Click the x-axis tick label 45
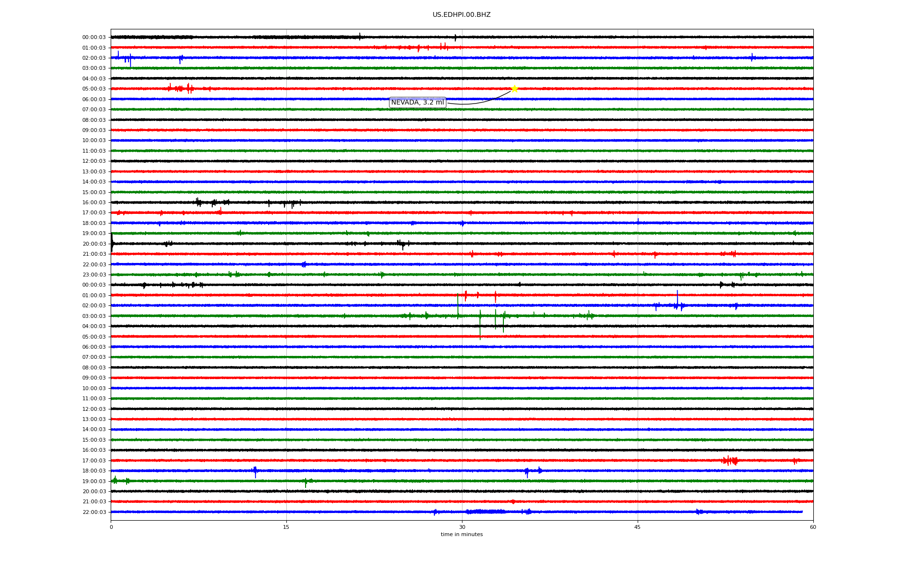 [x=637, y=527]
